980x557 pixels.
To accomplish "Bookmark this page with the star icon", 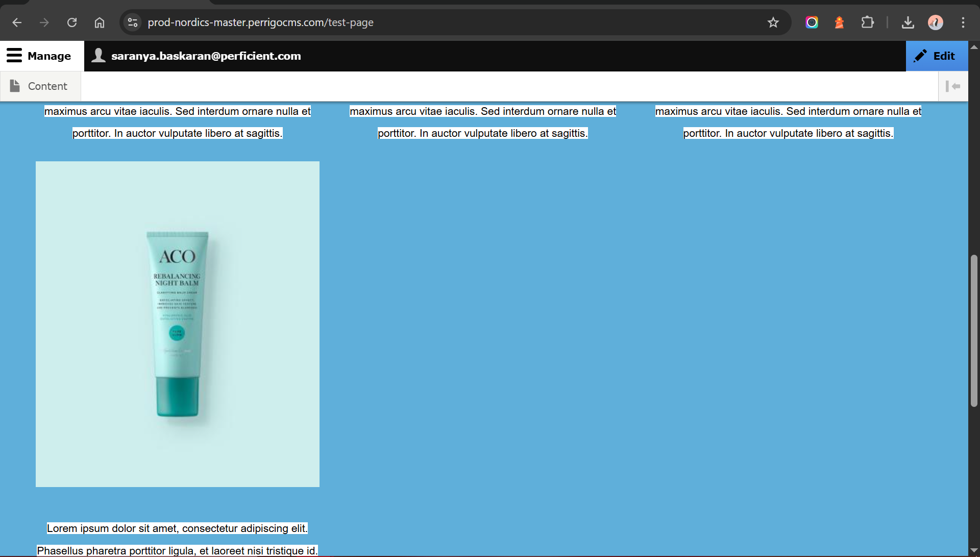I will 773,22.
